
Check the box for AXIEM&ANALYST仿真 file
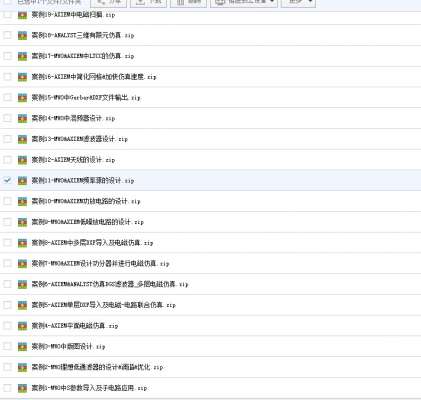[x=7, y=284]
